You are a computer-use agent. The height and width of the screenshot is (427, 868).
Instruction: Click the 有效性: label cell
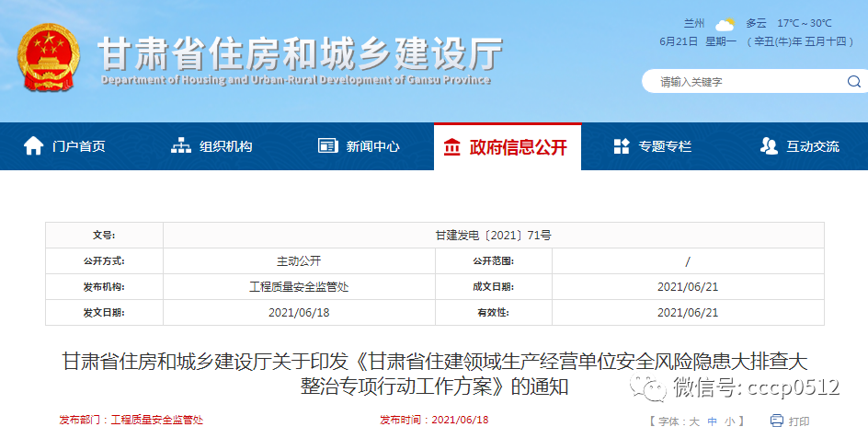click(493, 312)
